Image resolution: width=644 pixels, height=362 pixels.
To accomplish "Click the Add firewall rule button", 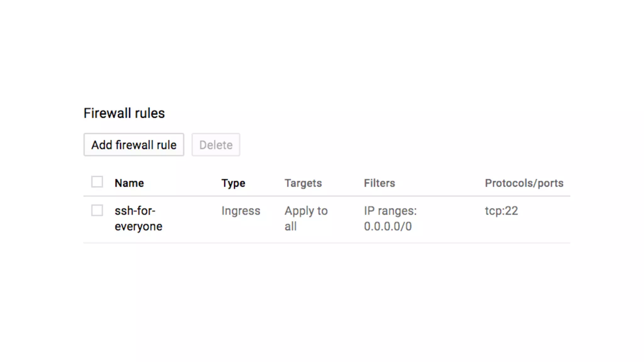I will (134, 145).
